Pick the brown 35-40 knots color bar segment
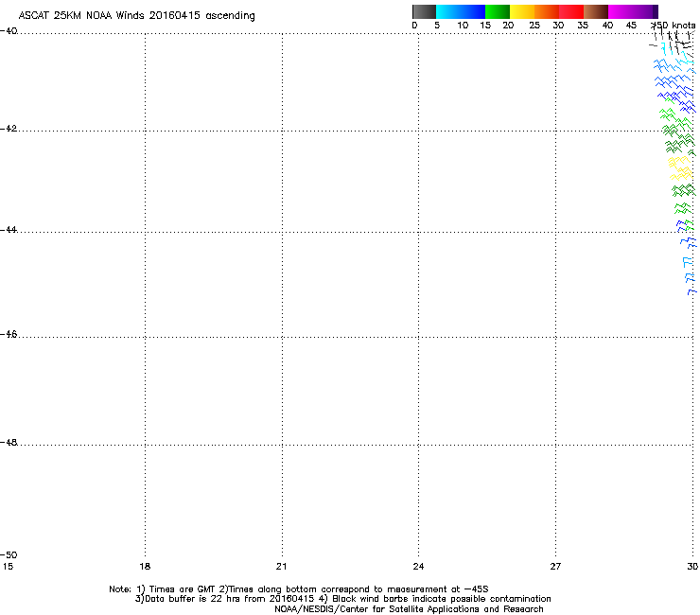Screen dimensions: 700x615 click(x=596, y=11)
